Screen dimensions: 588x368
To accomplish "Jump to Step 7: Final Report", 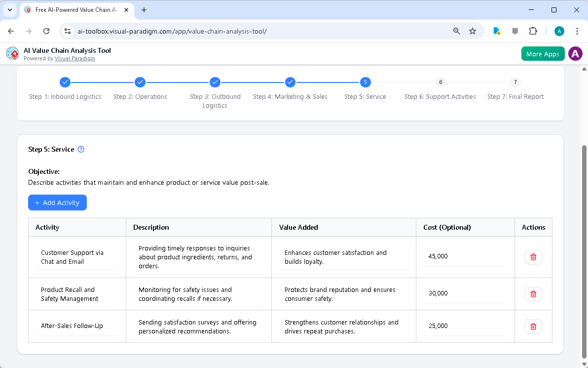I will (x=515, y=82).
